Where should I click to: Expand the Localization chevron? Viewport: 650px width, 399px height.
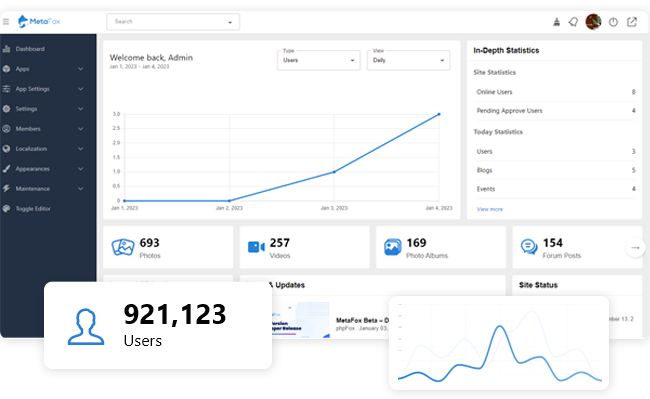click(80, 149)
